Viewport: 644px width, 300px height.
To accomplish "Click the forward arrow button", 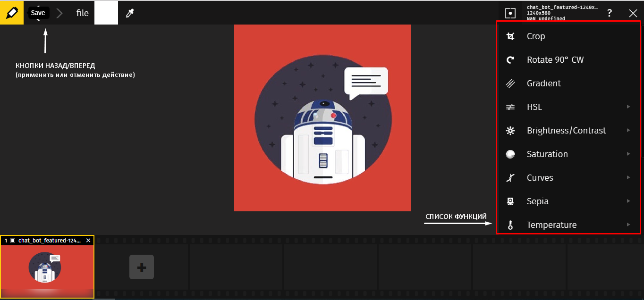I will pos(59,13).
